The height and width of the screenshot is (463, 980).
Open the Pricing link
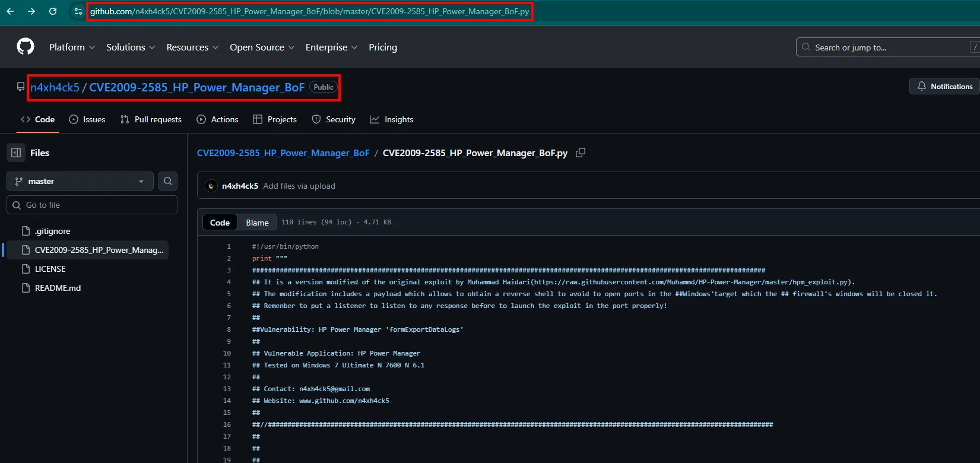point(383,47)
